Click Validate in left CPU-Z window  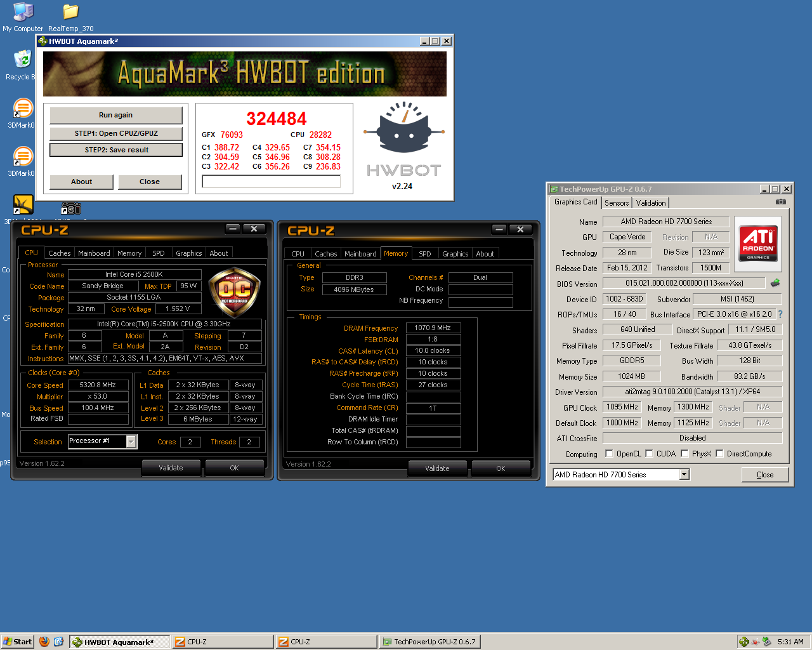point(171,468)
